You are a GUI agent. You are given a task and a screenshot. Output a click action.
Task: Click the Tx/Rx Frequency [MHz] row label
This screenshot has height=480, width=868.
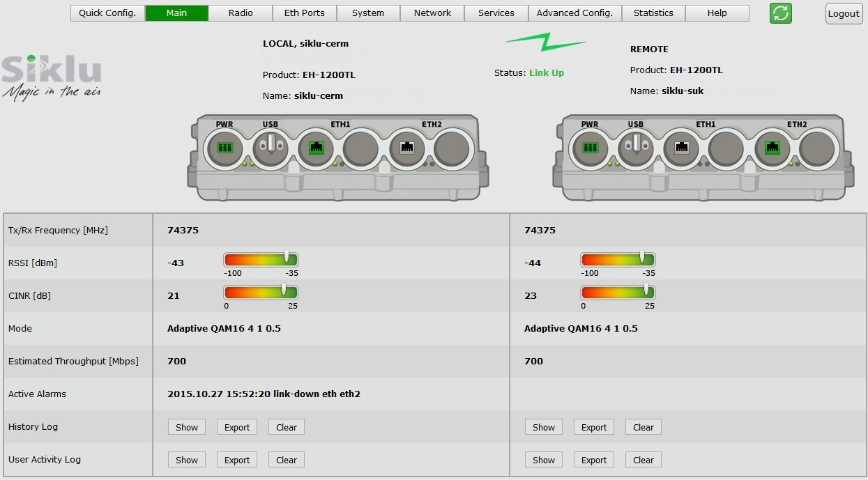click(x=58, y=231)
